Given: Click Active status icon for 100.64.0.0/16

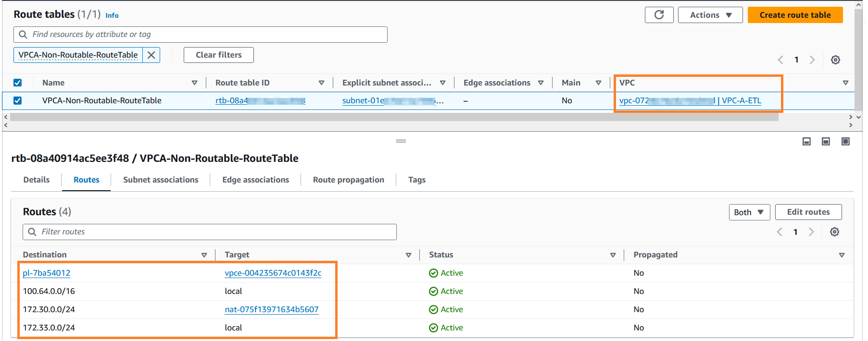Looking at the screenshot, I should pyautogui.click(x=434, y=292).
